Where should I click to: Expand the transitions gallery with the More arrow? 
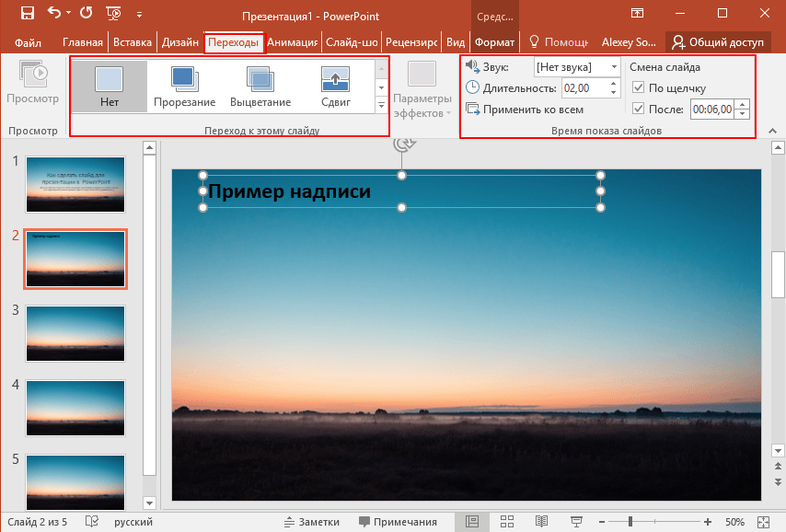[x=381, y=106]
